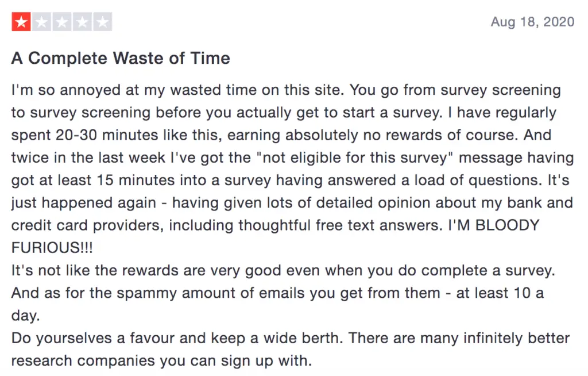Click the fourth grey rating star

pos(82,22)
